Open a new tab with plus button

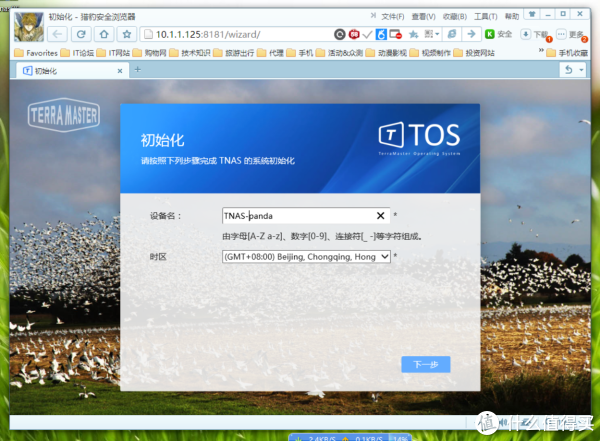coord(138,69)
